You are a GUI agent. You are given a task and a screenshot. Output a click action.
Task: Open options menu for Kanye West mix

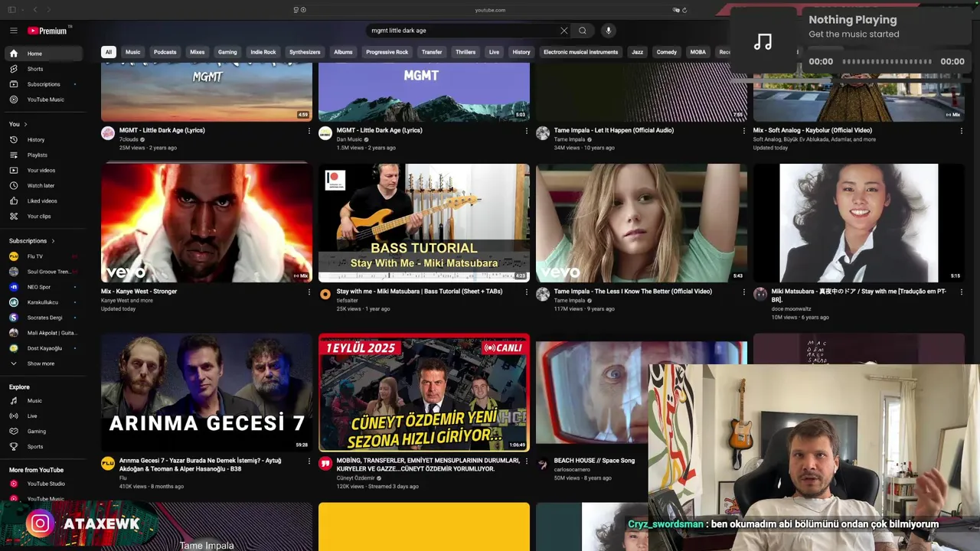click(x=309, y=292)
